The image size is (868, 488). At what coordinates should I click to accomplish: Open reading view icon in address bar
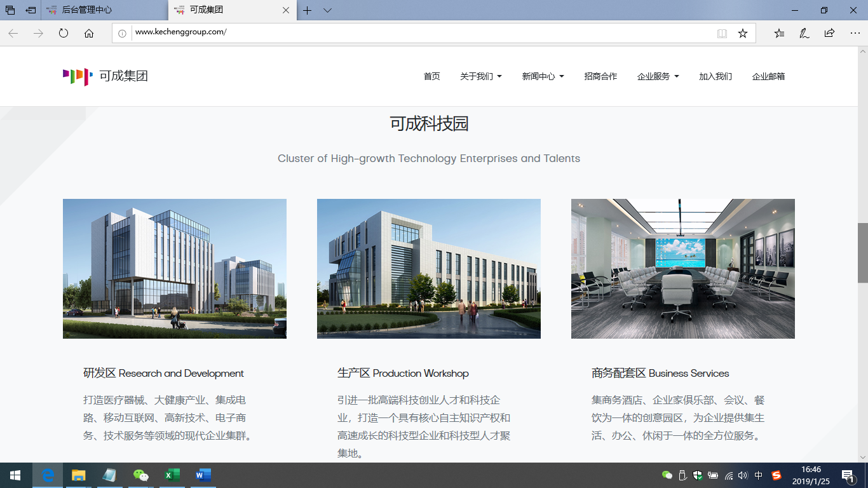click(722, 33)
